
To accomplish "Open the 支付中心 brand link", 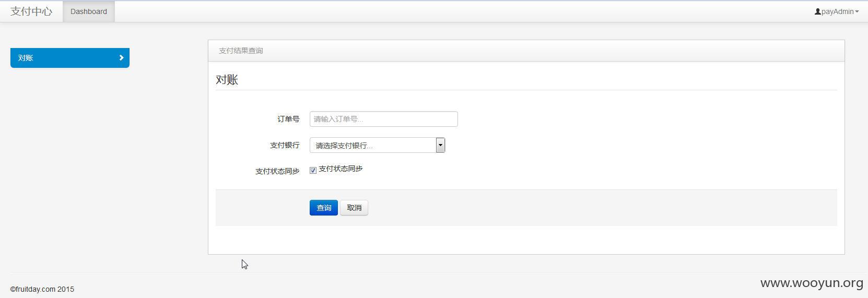I will pyautogui.click(x=31, y=11).
